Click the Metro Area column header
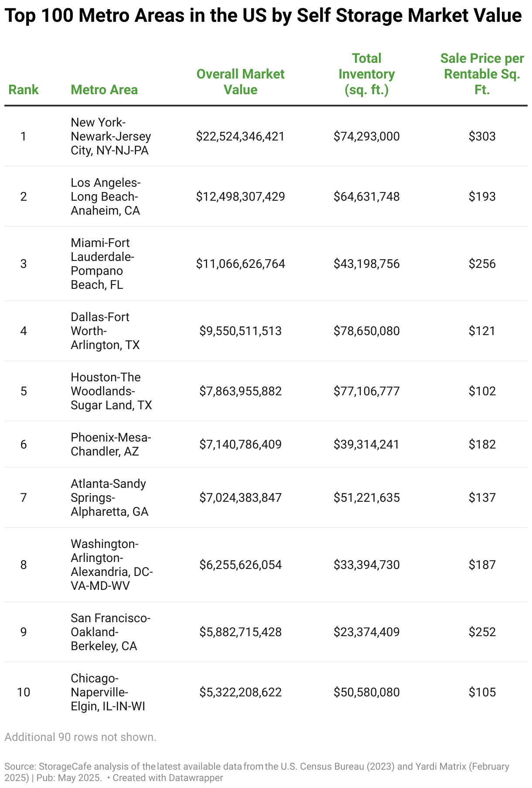Image resolution: width=532 pixels, height=788 pixels. point(104,89)
